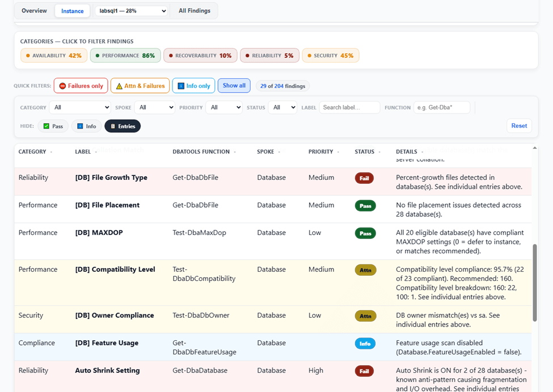The image size is (553, 392).
Task: Open the Category filter dropdown
Action: pyautogui.click(x=81, y=107)
